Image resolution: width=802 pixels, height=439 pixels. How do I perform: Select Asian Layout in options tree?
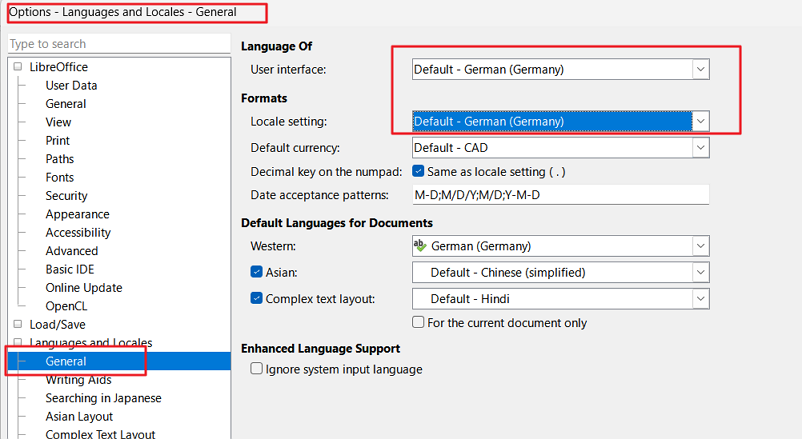[79, 416]
